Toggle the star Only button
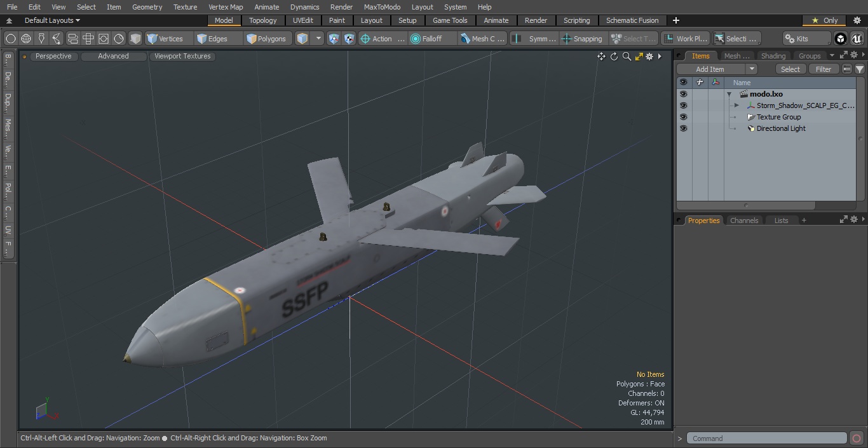 824,20
